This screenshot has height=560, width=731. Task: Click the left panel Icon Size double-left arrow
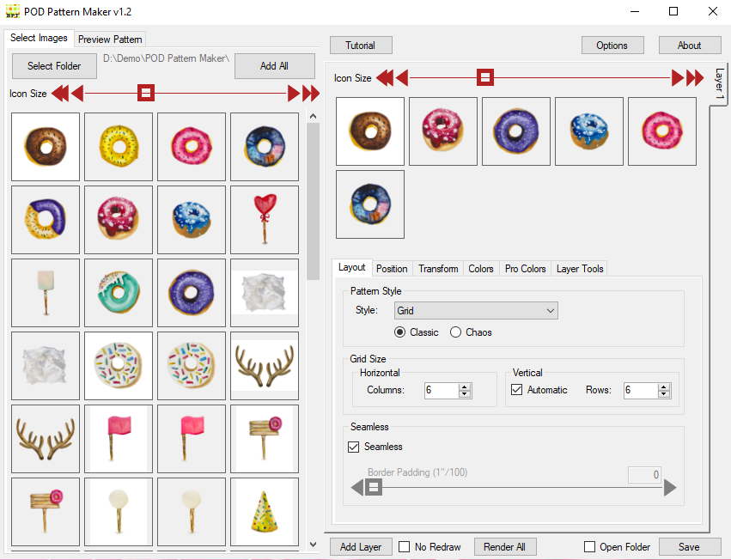[x=60, y=94]
